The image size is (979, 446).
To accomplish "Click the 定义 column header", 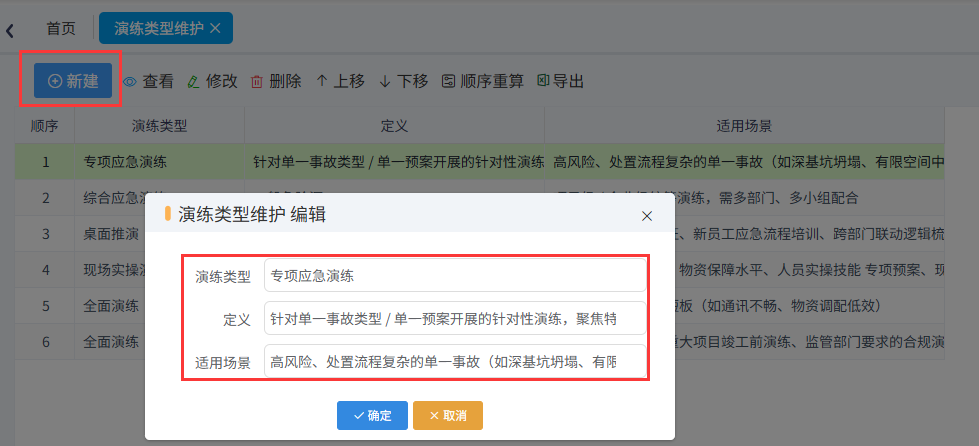I will [x=394, y=126].
